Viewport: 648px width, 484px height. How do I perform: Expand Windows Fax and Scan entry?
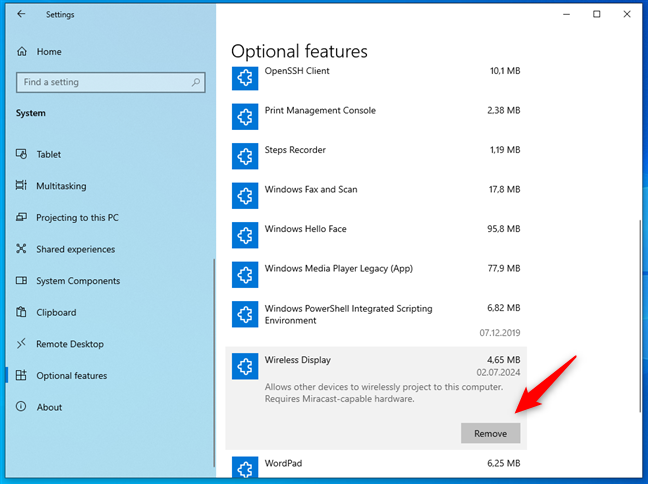point(376,196)
